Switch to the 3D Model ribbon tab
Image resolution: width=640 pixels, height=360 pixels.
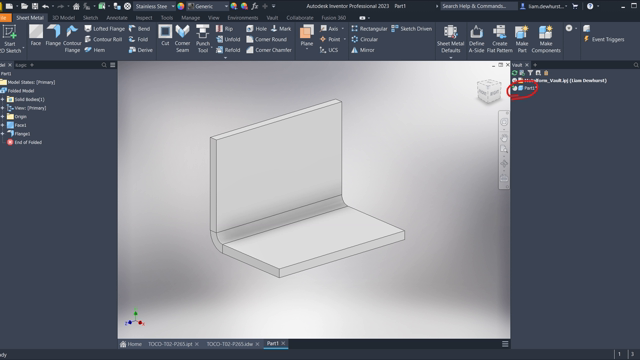[63, 18]
